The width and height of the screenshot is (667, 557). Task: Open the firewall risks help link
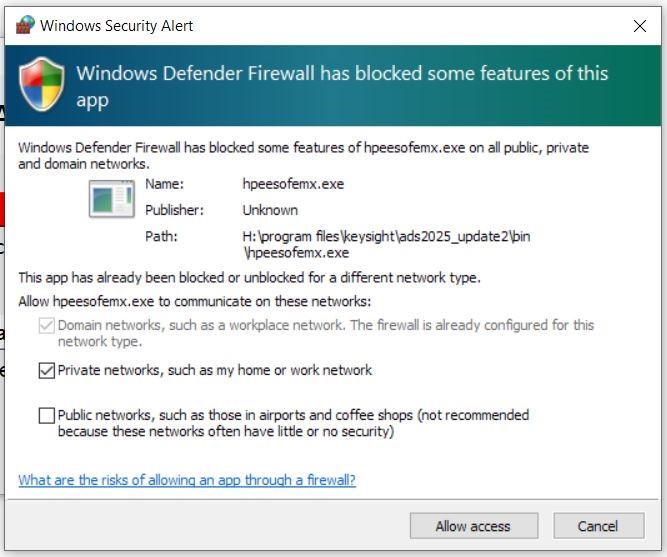187,480
